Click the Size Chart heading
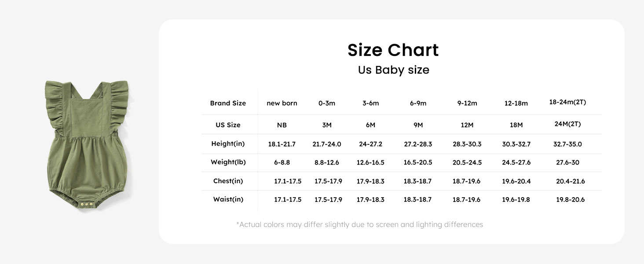The image size is (644, 264). click(393, 50)
